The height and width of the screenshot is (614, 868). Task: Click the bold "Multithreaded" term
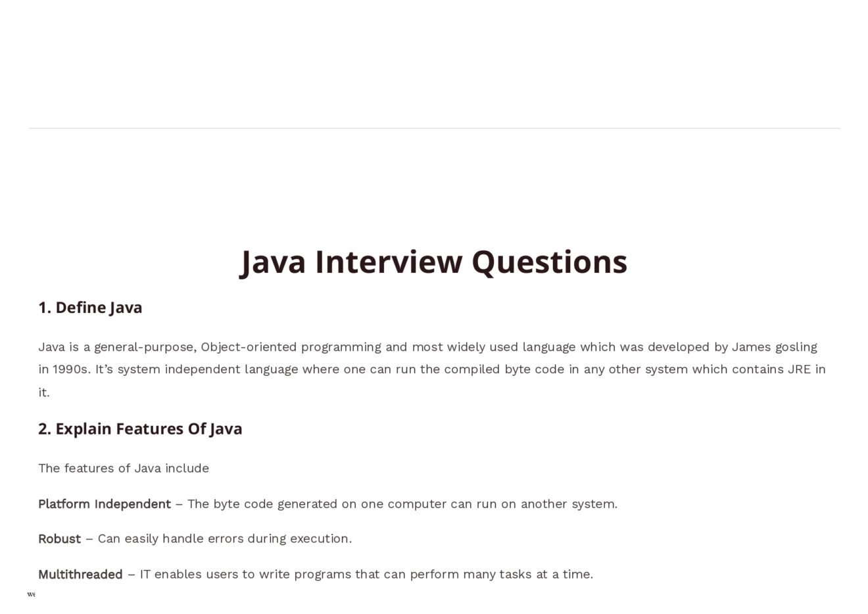click(x=80, y=574)
